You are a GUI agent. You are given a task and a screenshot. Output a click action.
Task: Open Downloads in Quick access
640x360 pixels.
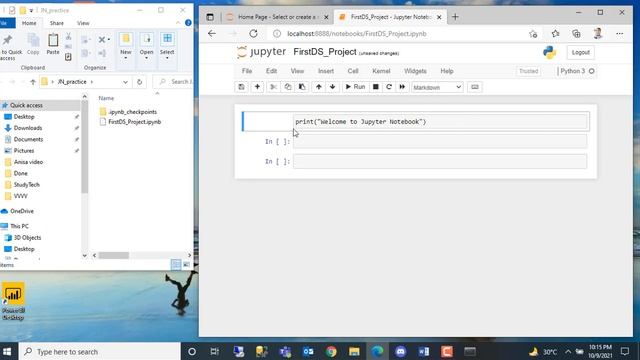pyautogui.click(x=28, y=128)
